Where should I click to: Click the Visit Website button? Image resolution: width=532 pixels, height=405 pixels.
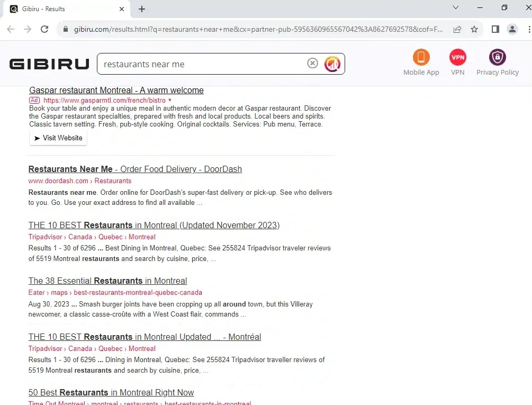(58, 138)
